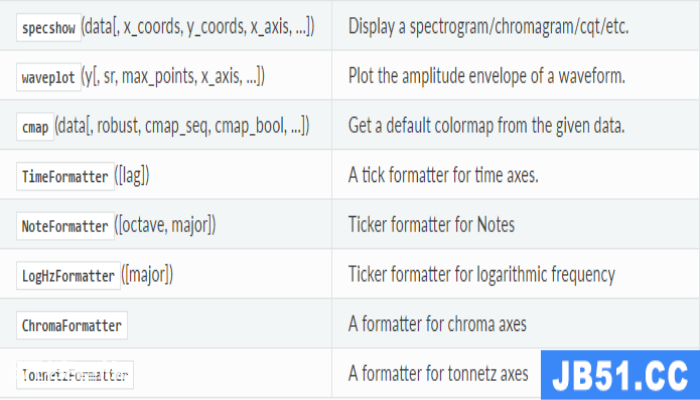
Task: Select the 'Plot the amplitude envelope' description
Action: click(487, 76)
